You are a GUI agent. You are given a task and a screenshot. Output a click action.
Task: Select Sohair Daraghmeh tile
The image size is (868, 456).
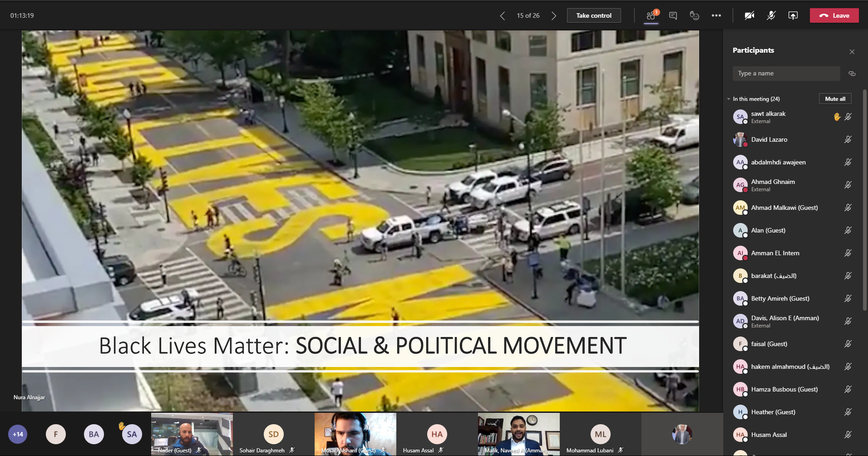(x=274, y=434)
